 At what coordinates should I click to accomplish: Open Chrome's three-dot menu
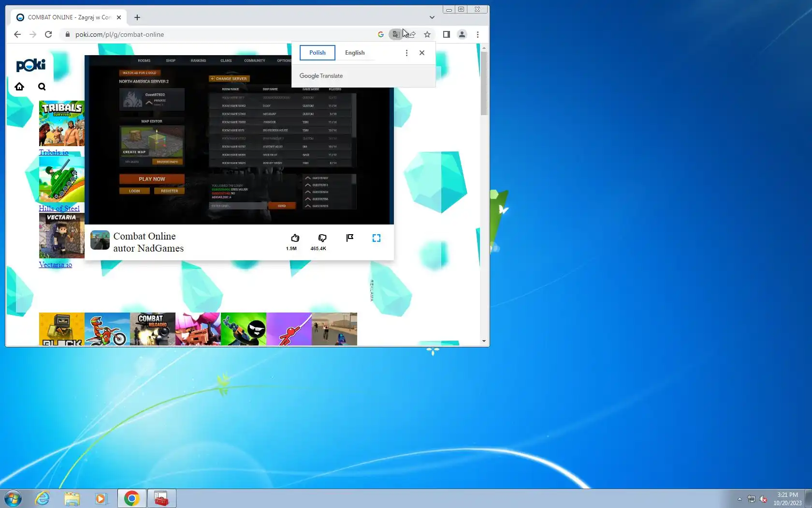pos(478,34)
